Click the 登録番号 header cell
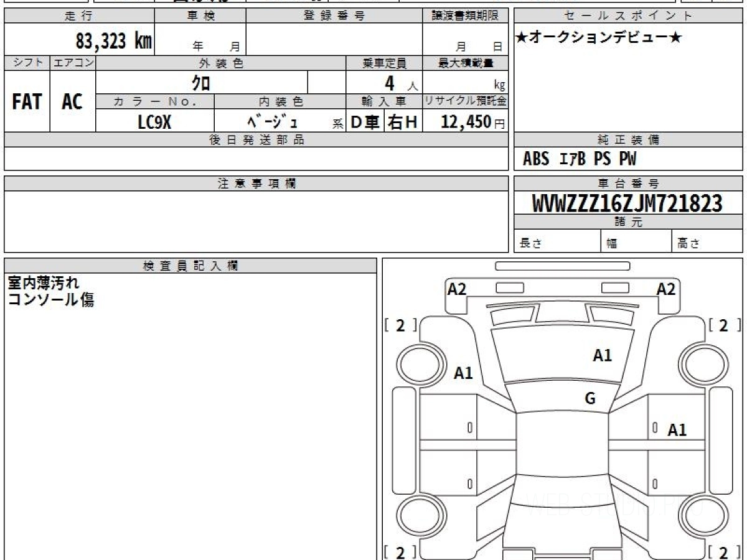 pos(334,16)
